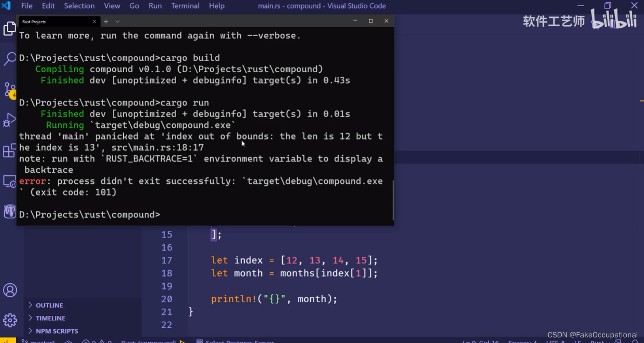Click line number 16 in the gutter
This screenshot has height=343, width=644.
click(x=167, y=248)
